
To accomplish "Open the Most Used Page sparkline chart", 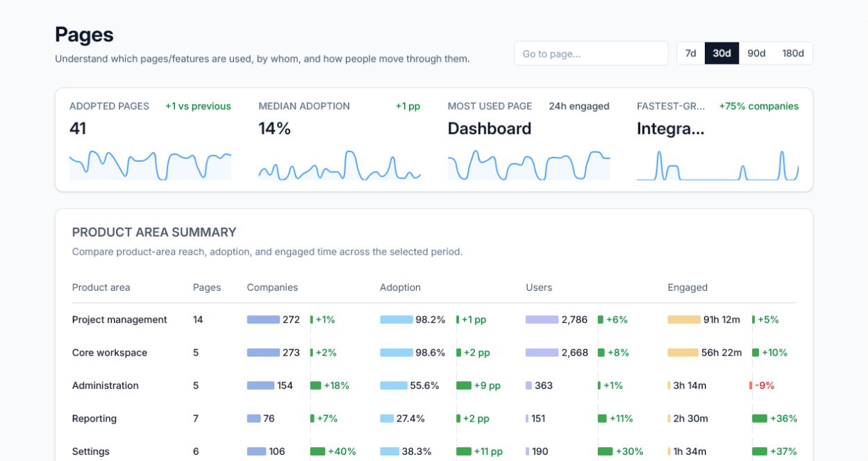I will pyautogui.click(x=528, y=164).
